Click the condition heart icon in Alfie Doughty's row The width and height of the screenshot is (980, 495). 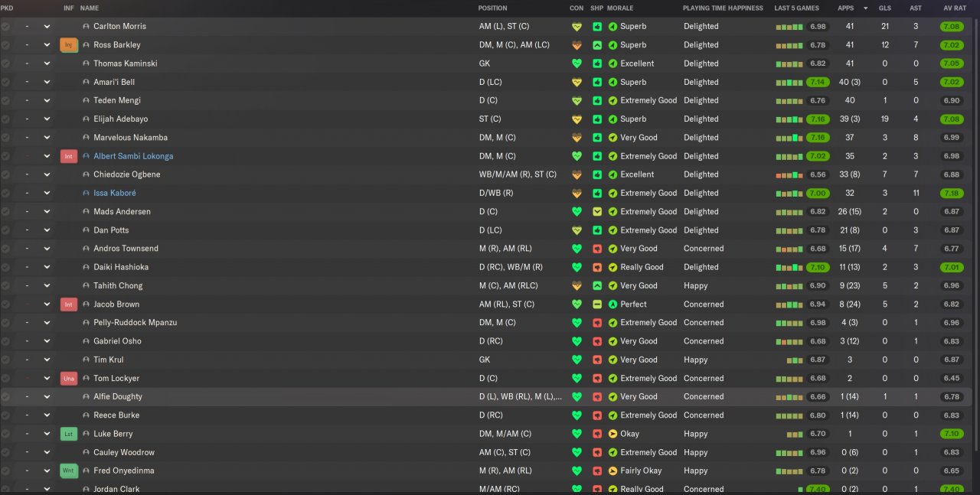click(x=577, y=397)
